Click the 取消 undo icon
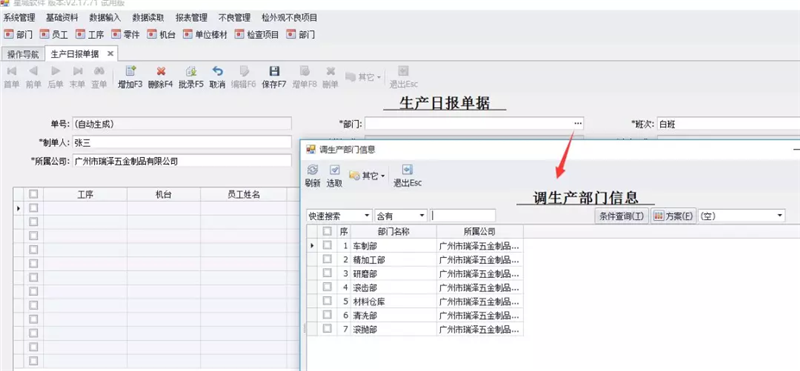The width and height of the screenshot is (800, 371). click(217, 71)
